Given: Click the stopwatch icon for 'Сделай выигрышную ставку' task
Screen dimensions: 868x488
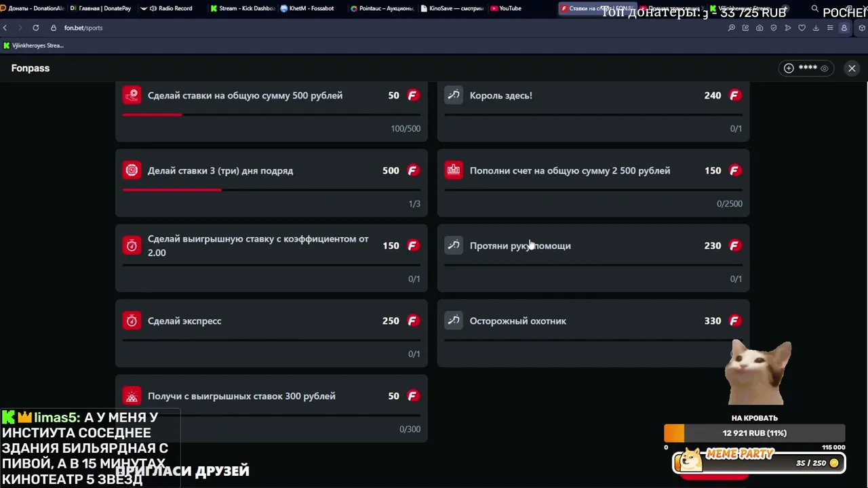Looking at the screenshot, I should pos(132,246).
